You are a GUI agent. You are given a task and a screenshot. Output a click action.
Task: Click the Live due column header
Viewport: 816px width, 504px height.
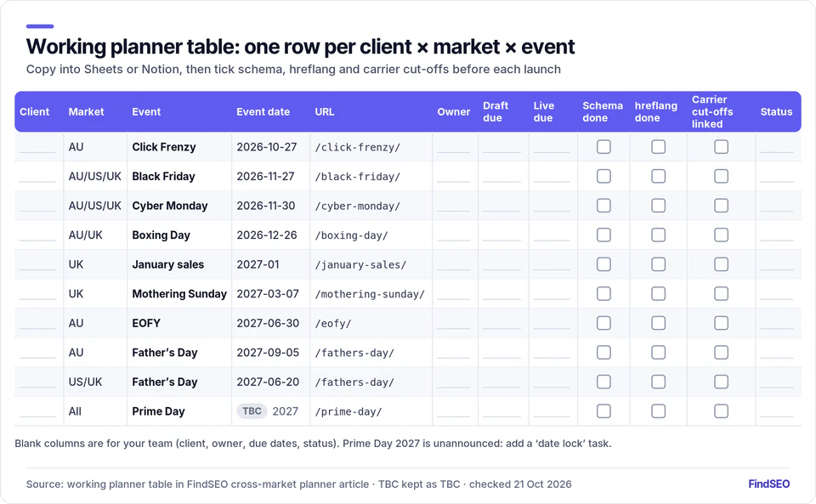coord(544,112)
